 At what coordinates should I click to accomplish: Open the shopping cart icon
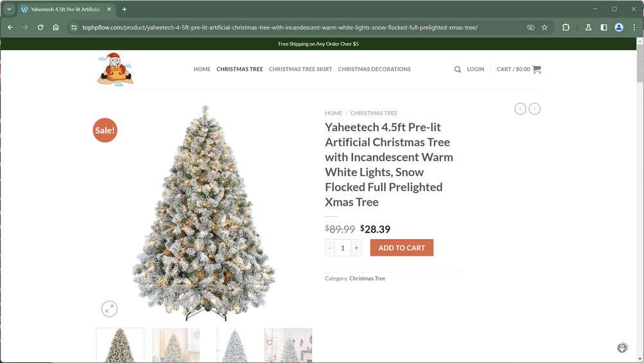537,69
